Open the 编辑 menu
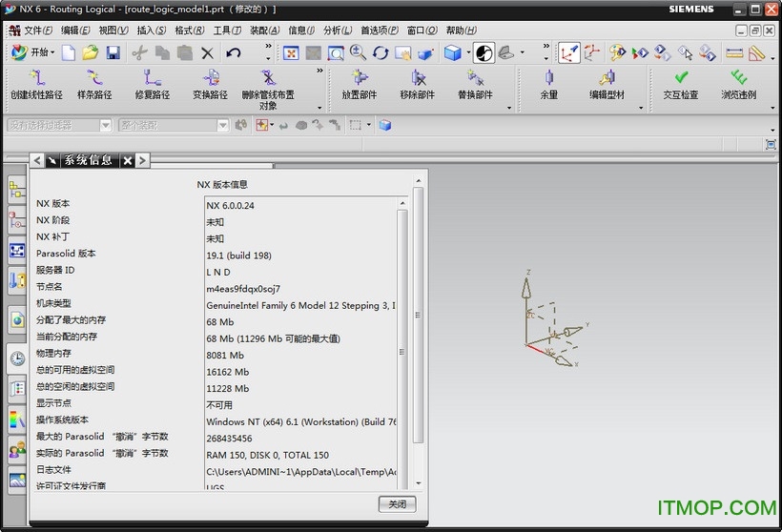Viewport: 782px width, 532px height. [75, 31]
